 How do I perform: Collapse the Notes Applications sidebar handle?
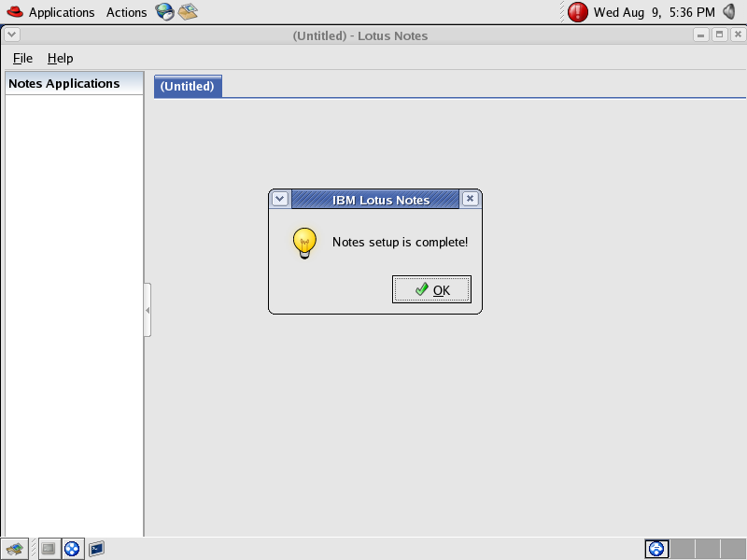(x=148, y=310)
